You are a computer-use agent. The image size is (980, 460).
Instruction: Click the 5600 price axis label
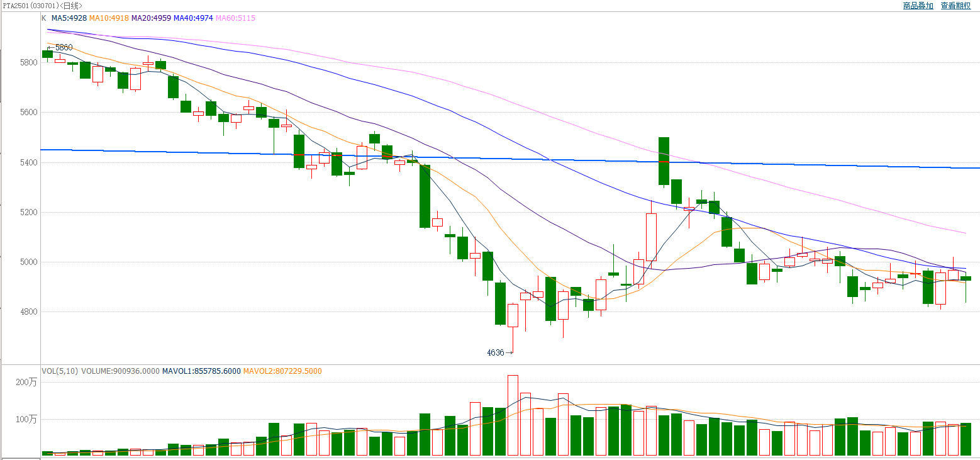pyautogui.click(x=29, y=112)
